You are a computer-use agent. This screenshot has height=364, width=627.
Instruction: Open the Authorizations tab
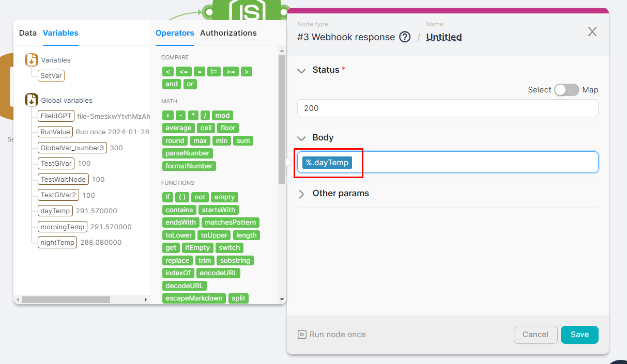pos(228,33)
